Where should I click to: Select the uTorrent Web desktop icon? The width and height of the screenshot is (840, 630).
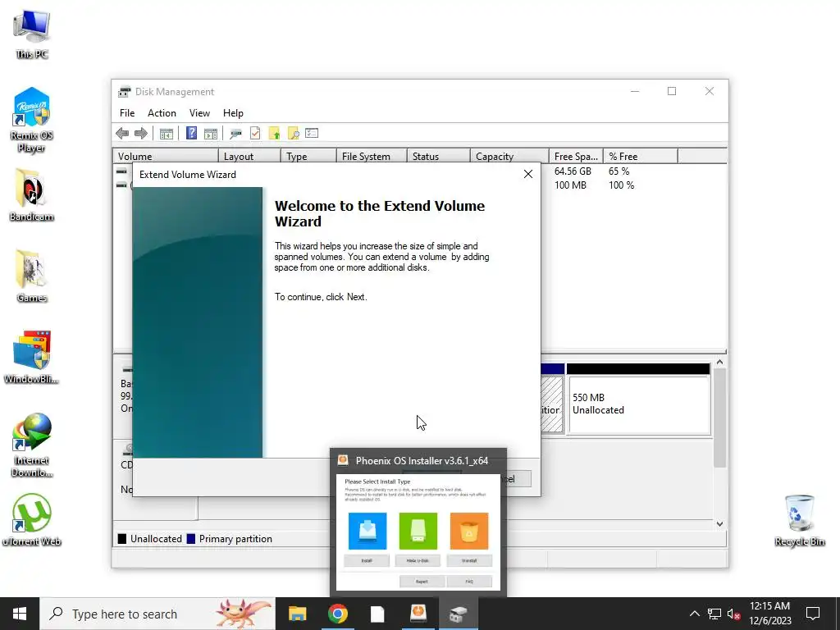point(32,519)
